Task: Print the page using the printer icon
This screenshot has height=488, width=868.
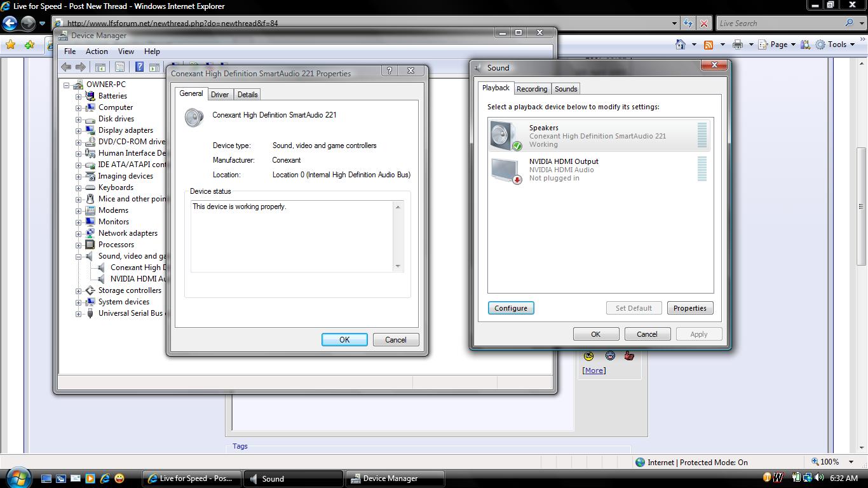Action: pos(737,44)
